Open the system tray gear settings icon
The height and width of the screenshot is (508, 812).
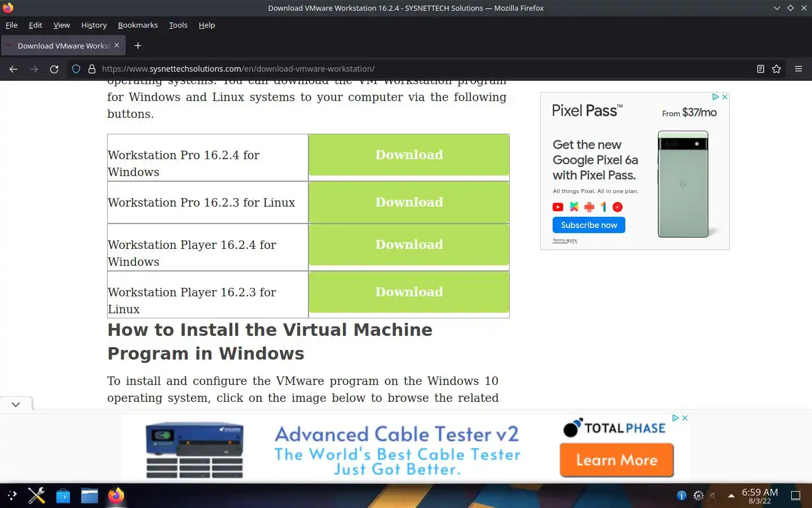698,496
